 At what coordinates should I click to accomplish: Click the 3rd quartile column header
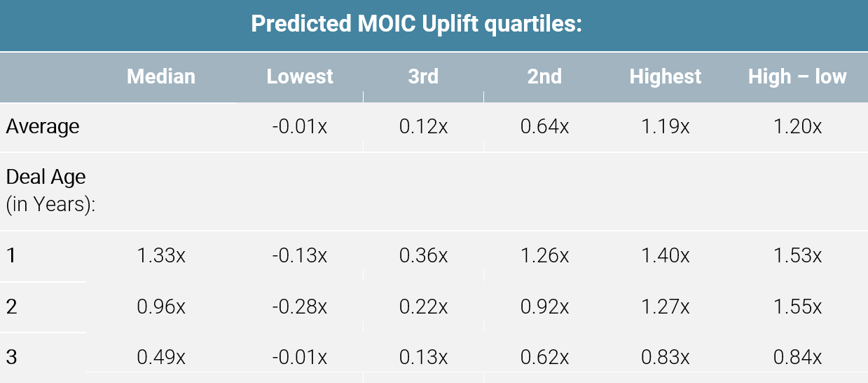423,76
